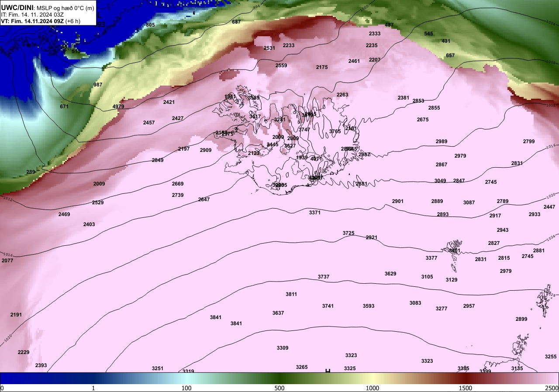Click the 2421 height value
Viewport: 559px width, 392px height.
pos(169,102)
